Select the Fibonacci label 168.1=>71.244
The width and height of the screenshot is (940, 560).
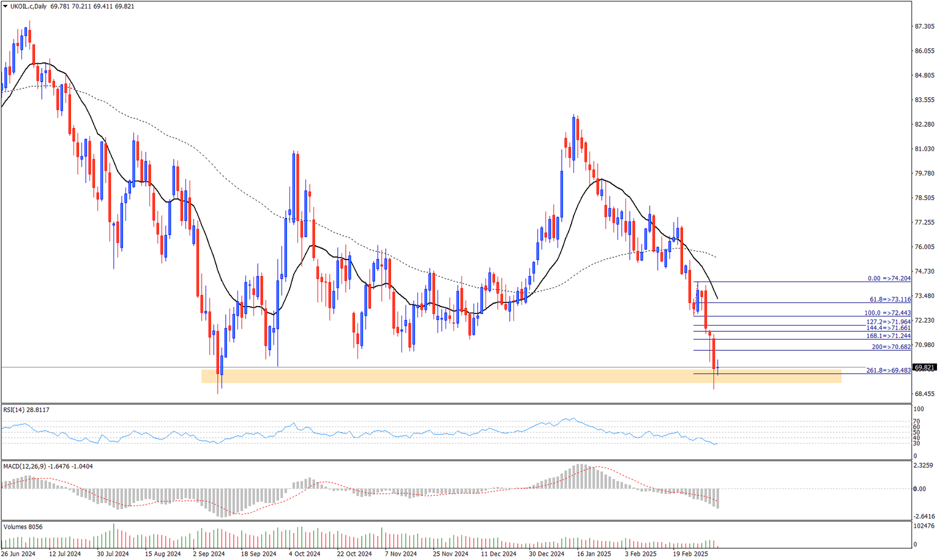click(x=889, y=336)
